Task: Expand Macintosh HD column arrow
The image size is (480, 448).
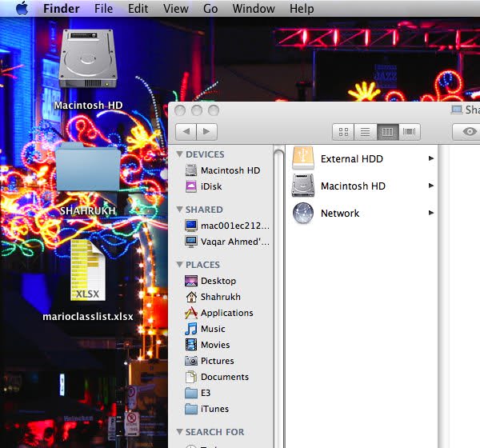Action: pyautogui.click(x=431, y=186)
